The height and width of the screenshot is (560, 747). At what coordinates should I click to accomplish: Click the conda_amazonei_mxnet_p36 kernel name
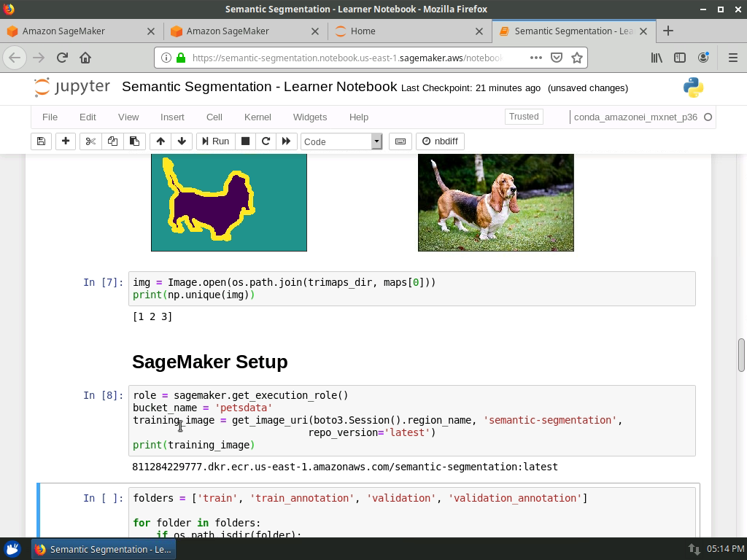635,117
